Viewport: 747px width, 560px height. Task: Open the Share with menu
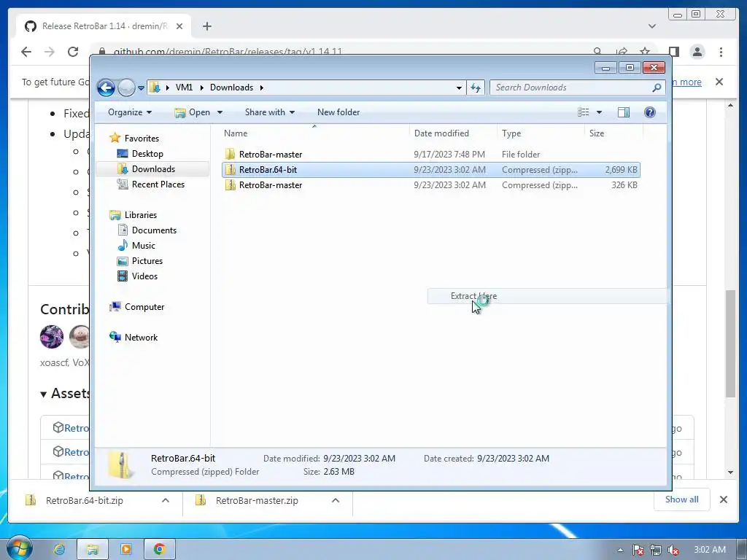270,112
